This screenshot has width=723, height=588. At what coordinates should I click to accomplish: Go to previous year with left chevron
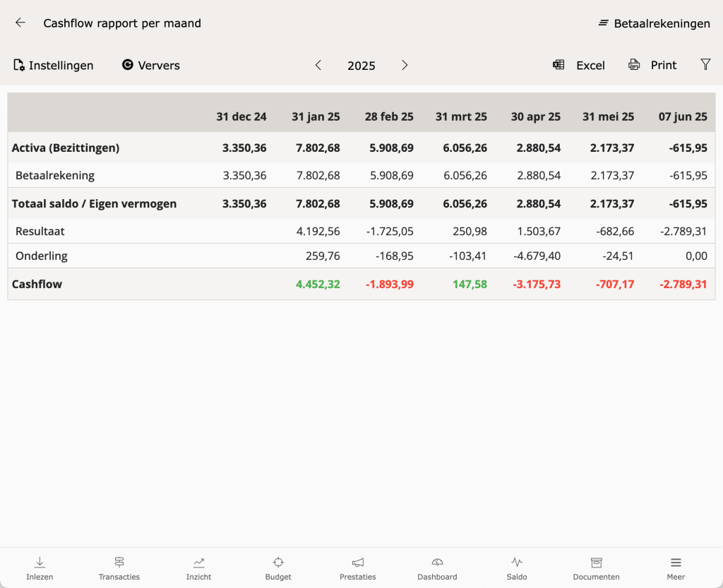click(318, 65)
